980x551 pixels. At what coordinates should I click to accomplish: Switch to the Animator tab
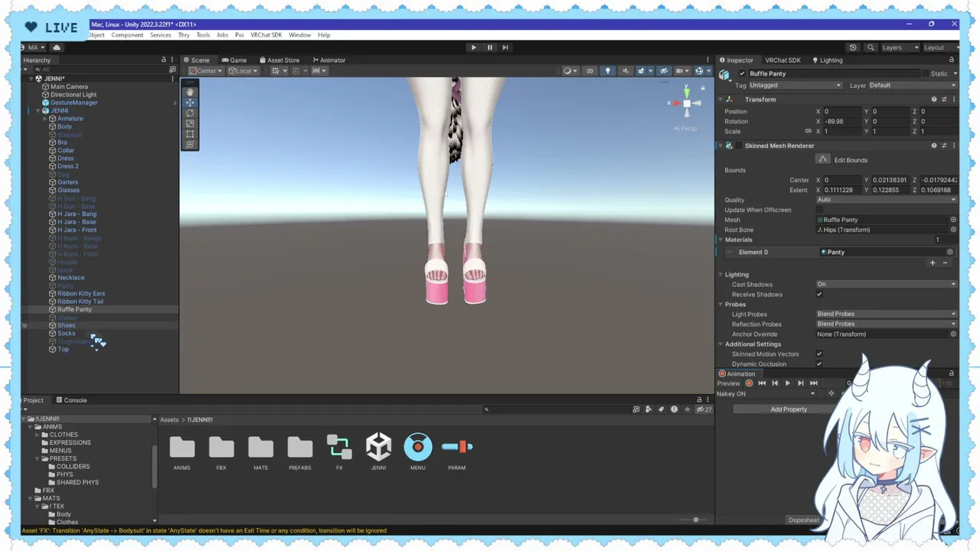pyautogui.click(x=328, y=60)
